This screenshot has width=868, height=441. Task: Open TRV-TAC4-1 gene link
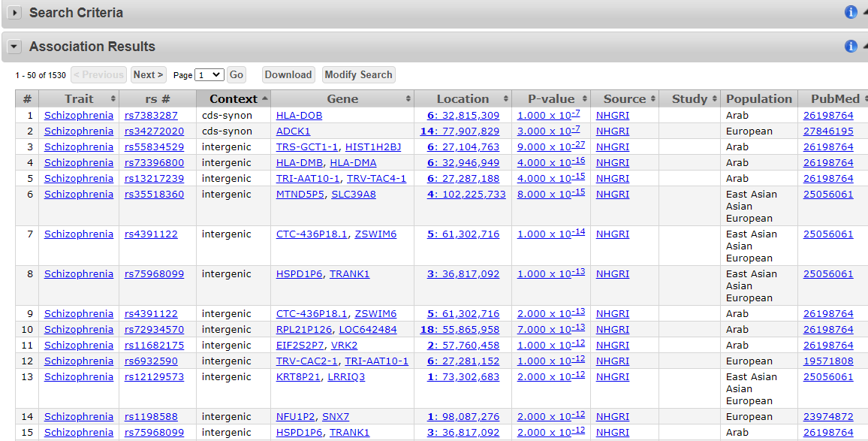(376, 178)
